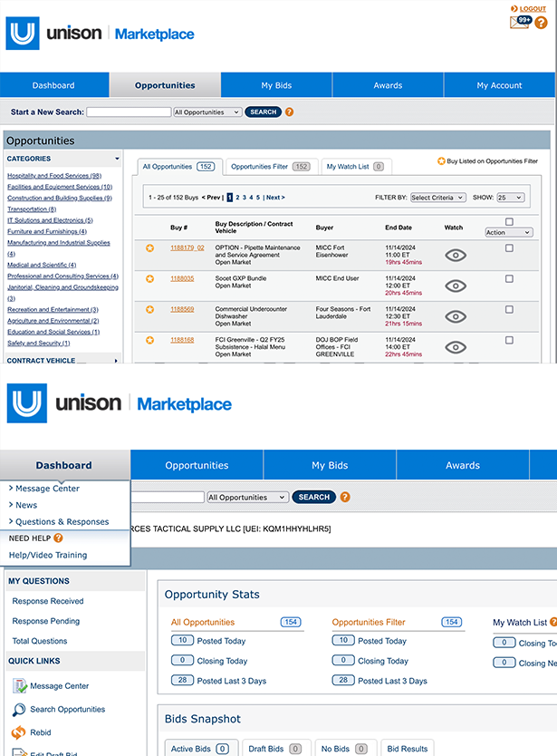The width and height of the screenshot is (557, 756).
Task: Select Bid Results tab
Action: point(408,749)
